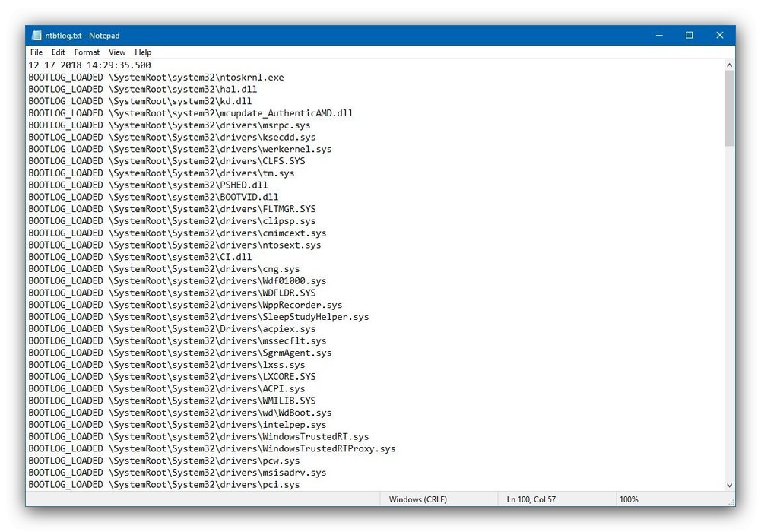Click the mcupdate_AuthenticAMD.dll line
761x532 pixels.
coord(191,113)
